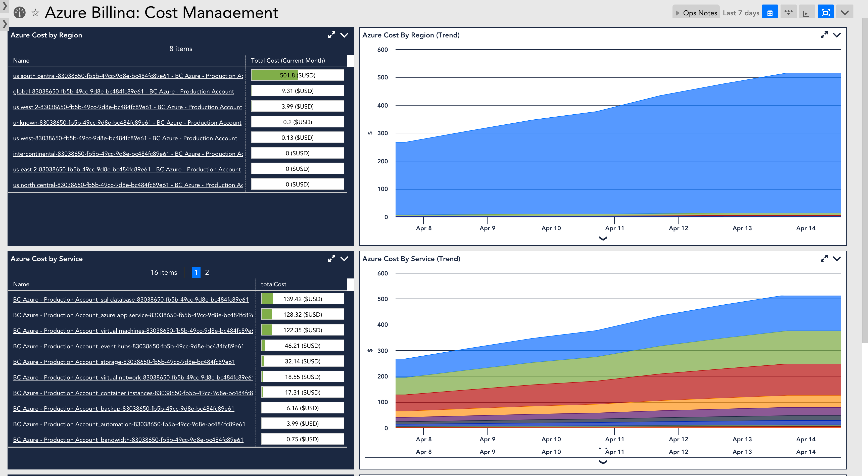
Task: Open Azure Cost By Region (Trend) menu chevron
Action: click(x=837, y=35)
